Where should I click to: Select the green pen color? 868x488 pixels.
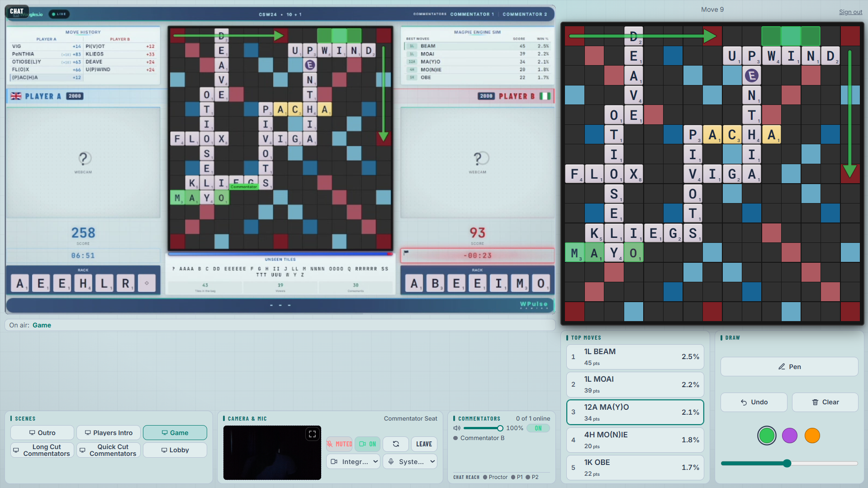(x=767, y=436)
